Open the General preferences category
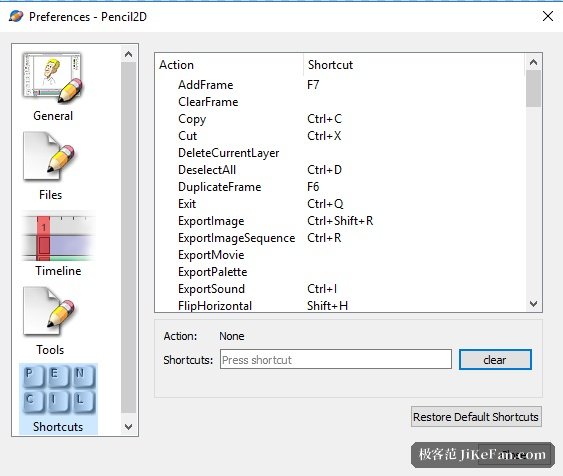Viewport: 563px width, 476px height. pos(53,87)
